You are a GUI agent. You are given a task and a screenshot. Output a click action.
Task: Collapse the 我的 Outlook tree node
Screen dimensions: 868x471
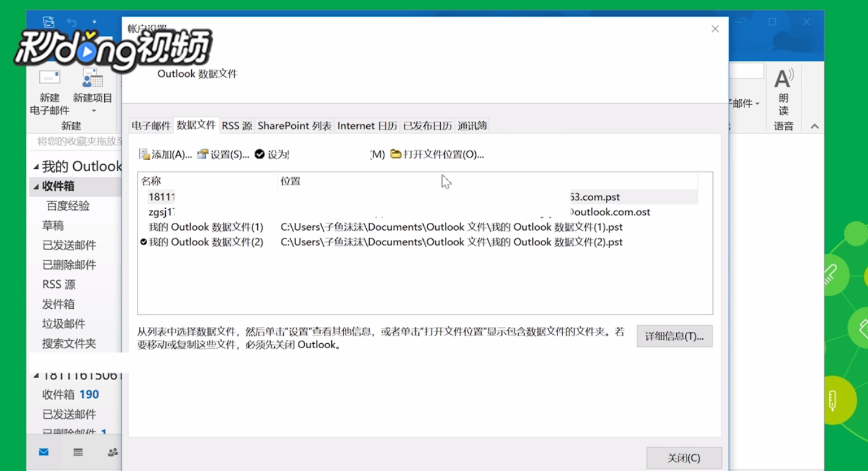tap(36, 166)
